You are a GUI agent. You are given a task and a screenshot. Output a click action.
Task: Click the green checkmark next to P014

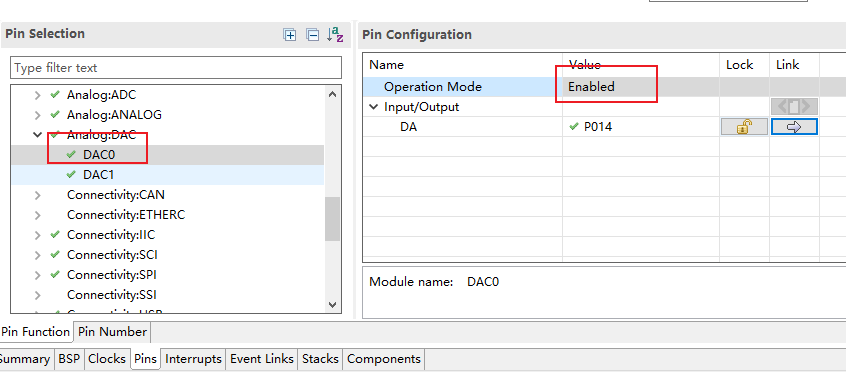[574, 127]
